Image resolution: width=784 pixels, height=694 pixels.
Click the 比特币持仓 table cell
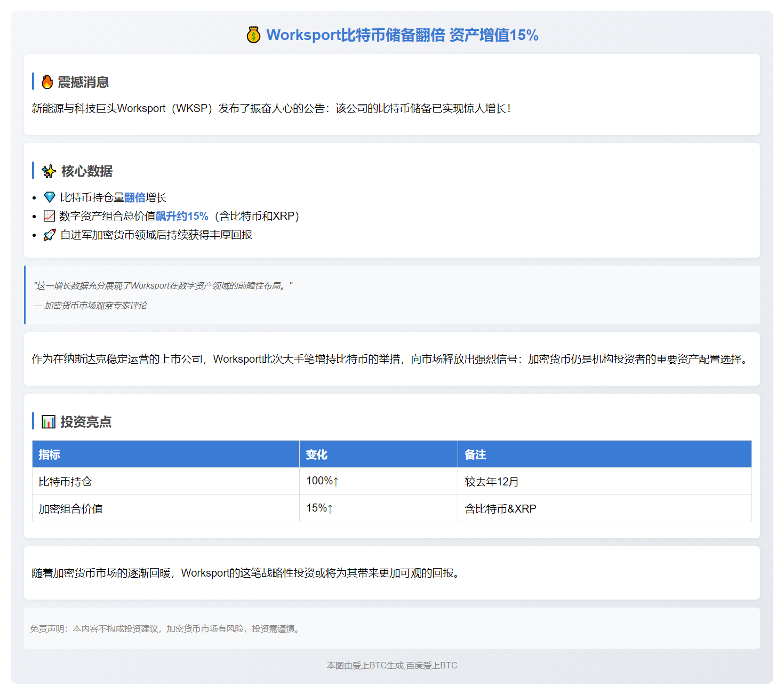pyautogui.click(x=166, y=481)
